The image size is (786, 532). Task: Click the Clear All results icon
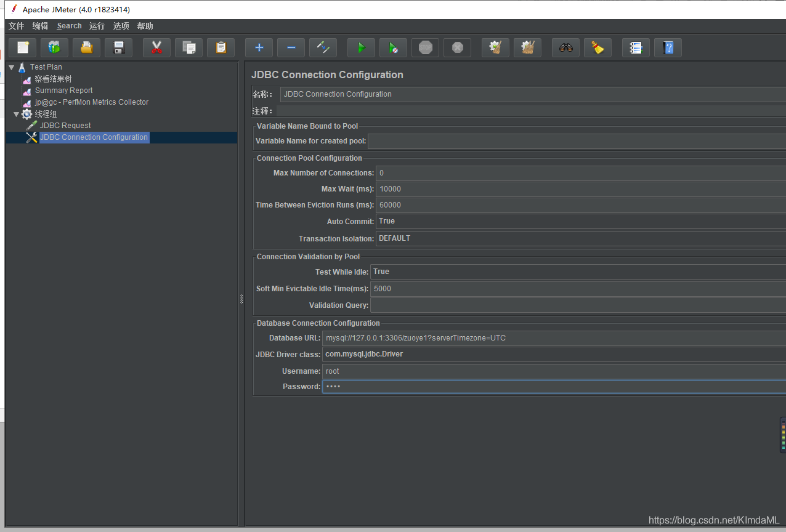tap(527, 47)
